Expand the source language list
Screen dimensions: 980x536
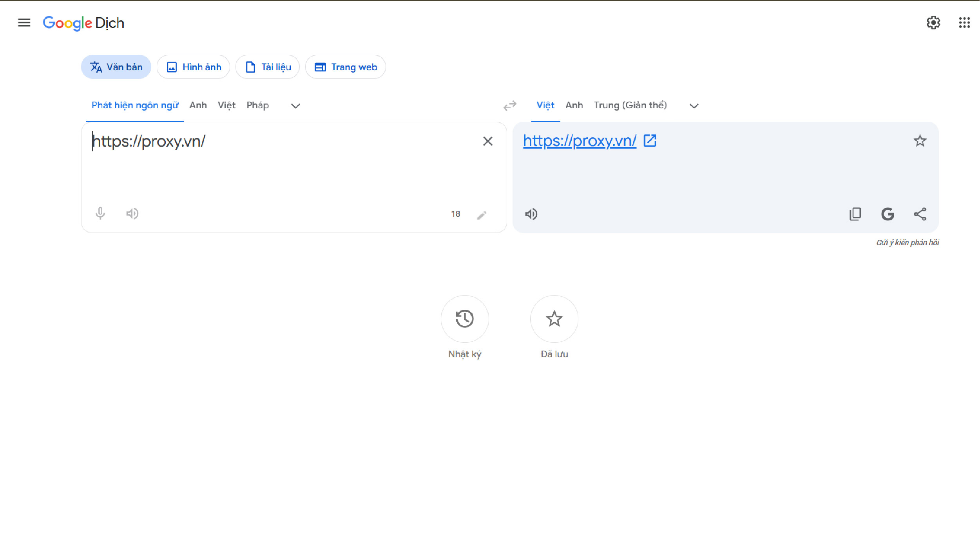pyautogui.click(x=295, y=106)
